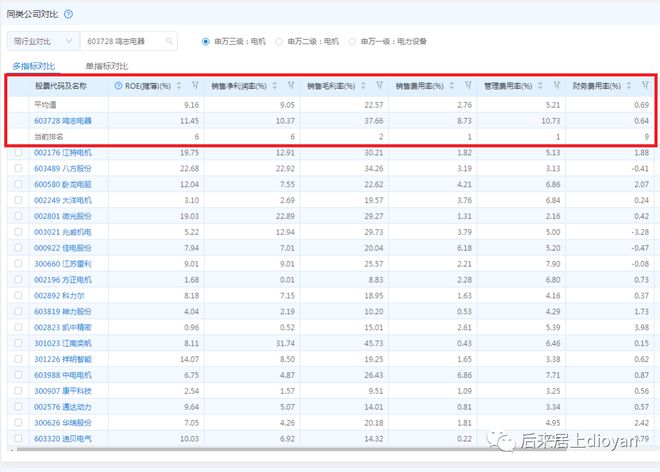Tick the checkbox for 600580 row

coord(19,184)
